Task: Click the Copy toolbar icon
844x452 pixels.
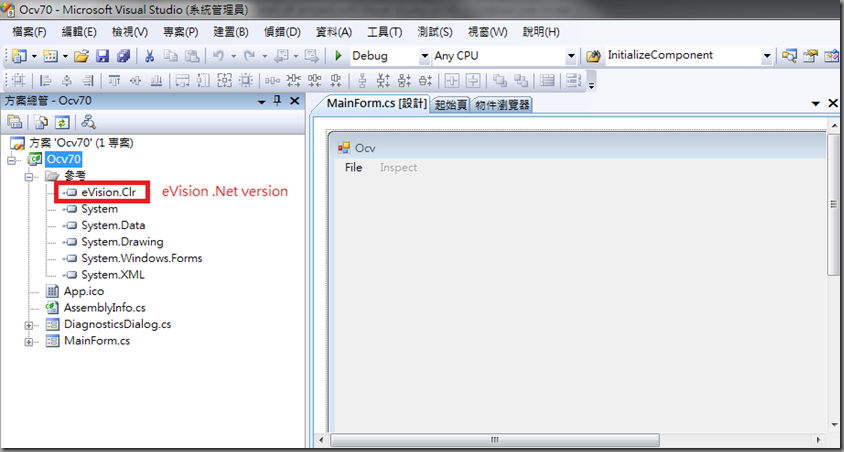Action: pyautogui.click(x=171, y=56)
